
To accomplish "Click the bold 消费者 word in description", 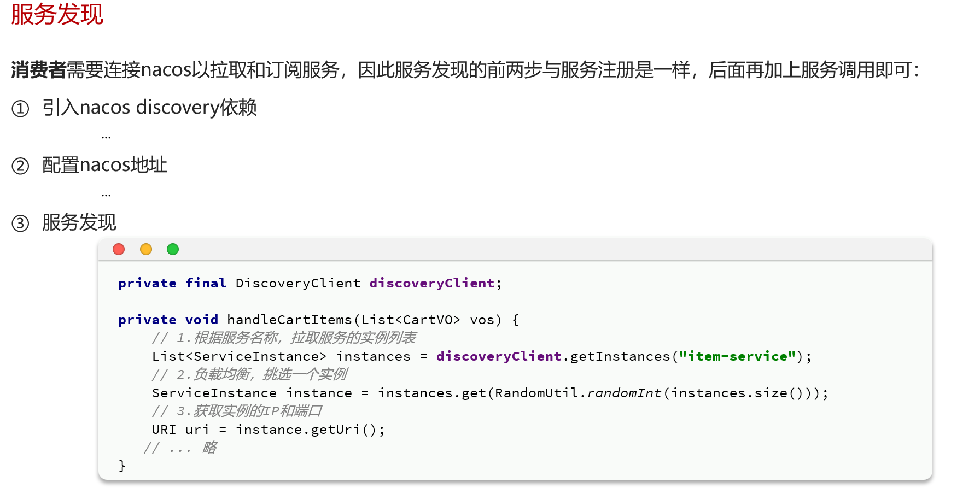I will tap(38, 70).
